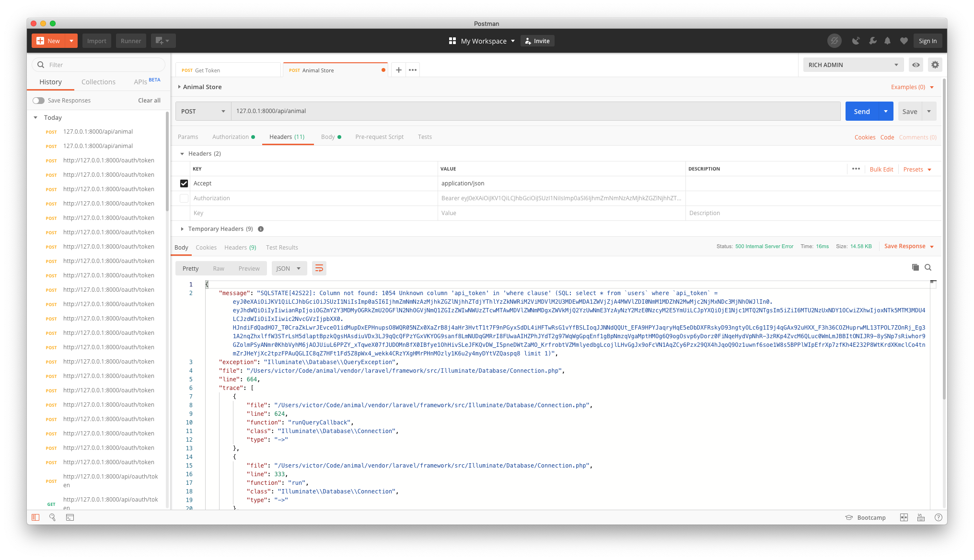Click the workspace grid icon
The height and width of the screenshot is (560, 974).
452,41
